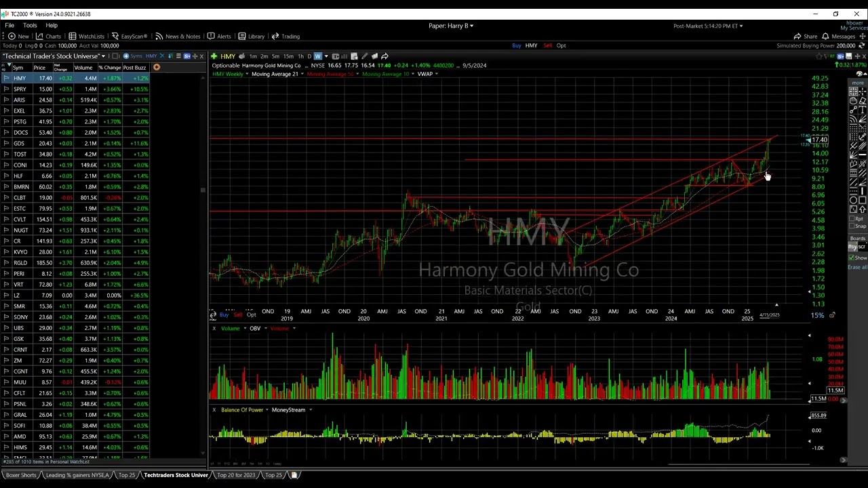Select the up arrow drawing tool
Viewport: 868px width, 488px height.
[863, 209]
